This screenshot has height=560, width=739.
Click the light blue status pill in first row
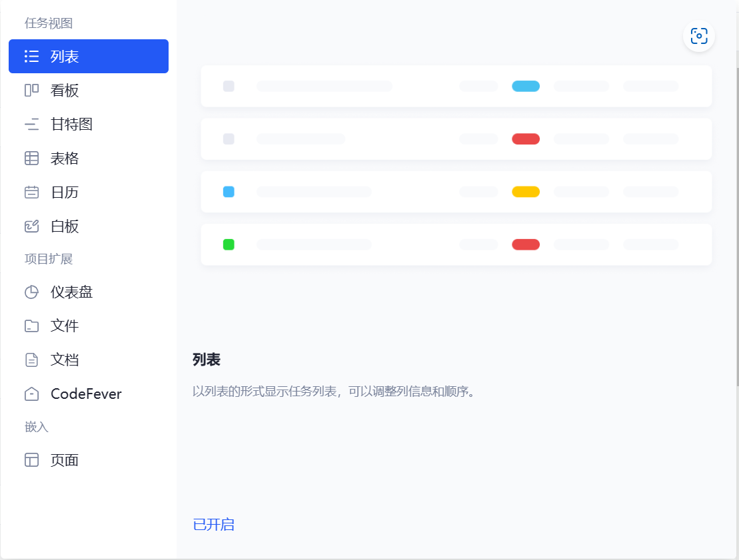(x=525, y=86)
